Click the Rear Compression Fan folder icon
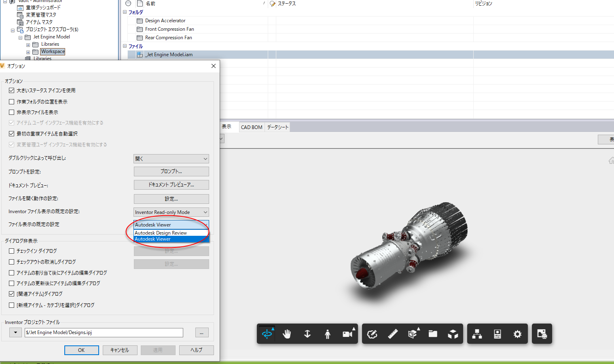The height and width of the screenshot is (364, 614). [x=140, y=38]
